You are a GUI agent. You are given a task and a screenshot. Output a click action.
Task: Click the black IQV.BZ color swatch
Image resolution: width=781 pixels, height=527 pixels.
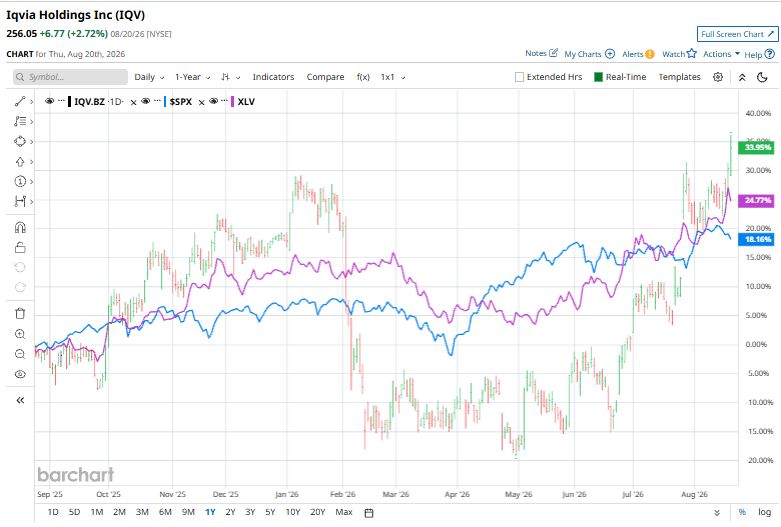coord(69,102)
